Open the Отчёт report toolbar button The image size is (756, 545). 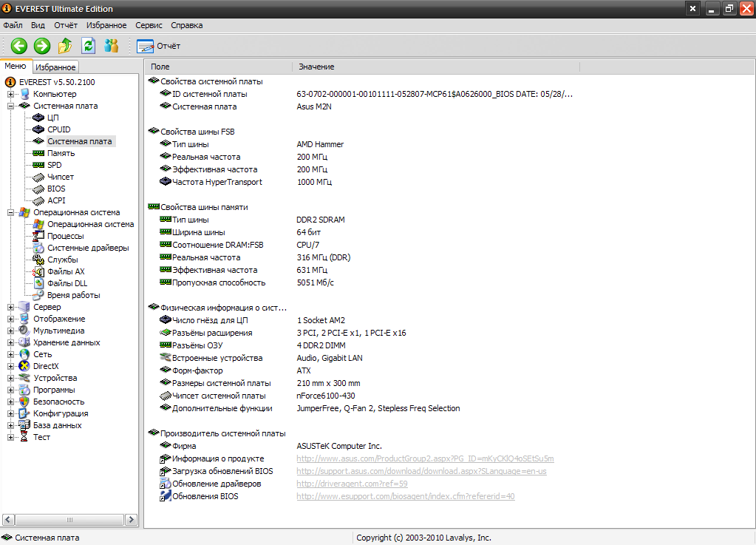159,46
